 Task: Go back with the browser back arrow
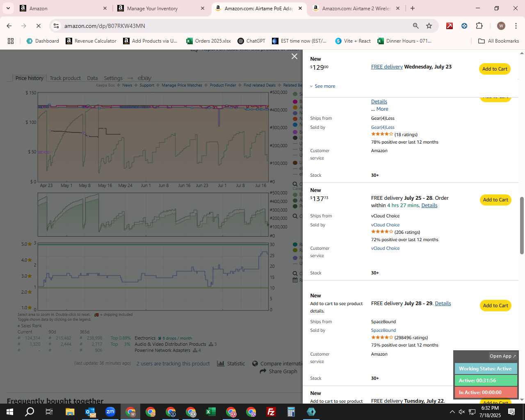tap(9, 26)
